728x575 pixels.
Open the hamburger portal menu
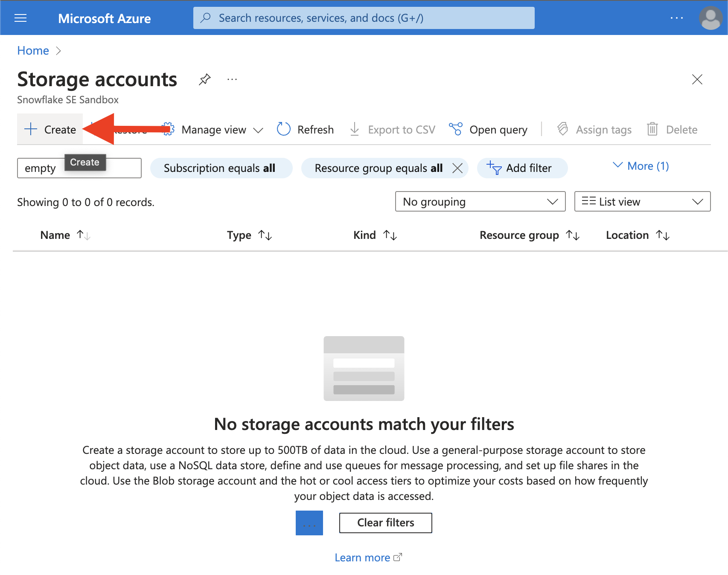click(x=20, y=18)
